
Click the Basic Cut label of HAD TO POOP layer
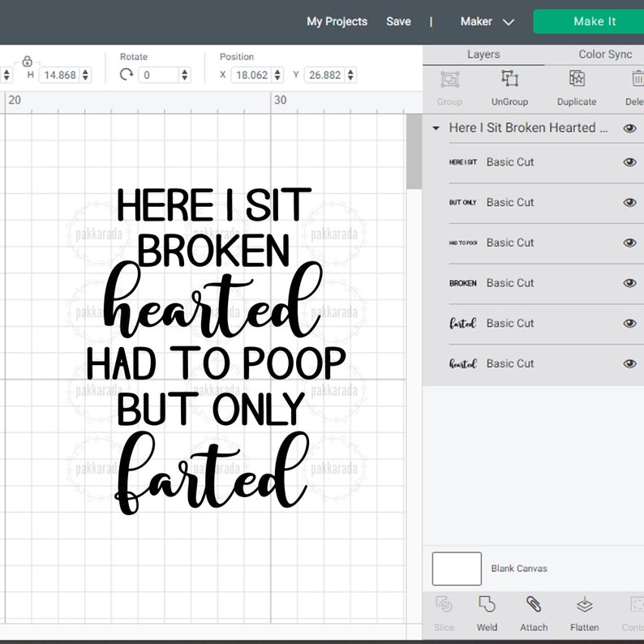click(x=510, y=243)
